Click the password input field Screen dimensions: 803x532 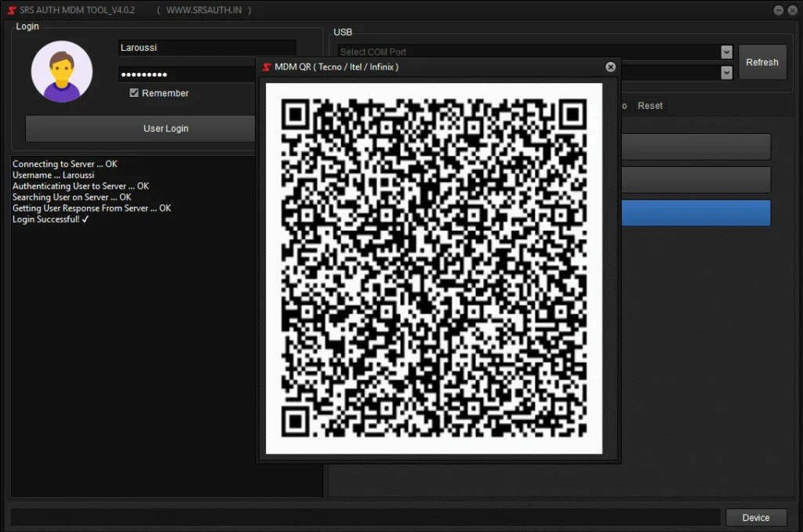click(187, 74)
